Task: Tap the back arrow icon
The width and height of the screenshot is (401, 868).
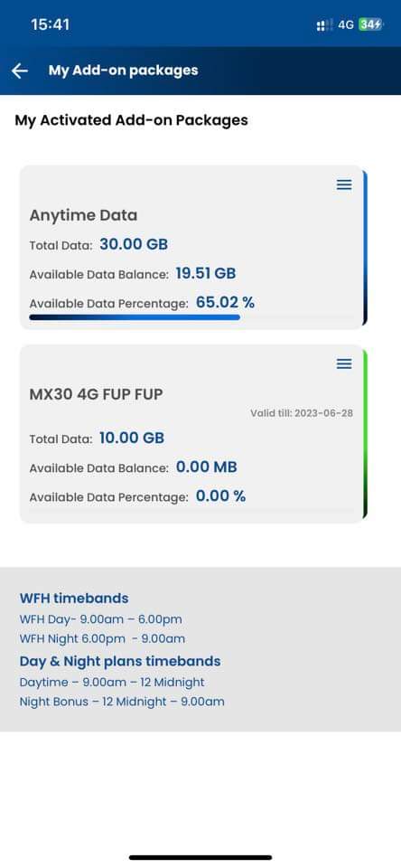Action: pyautogui.click(x=20, y=71)
